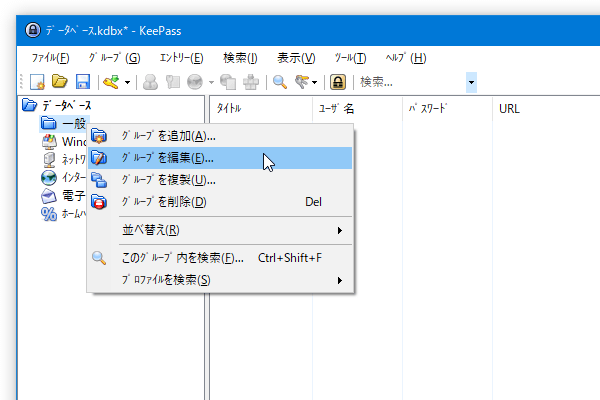Choose グループを編集(E)... context menu entry
Image resolution: width=600 pixels, height=400 pixels.
tap(220, 158)
